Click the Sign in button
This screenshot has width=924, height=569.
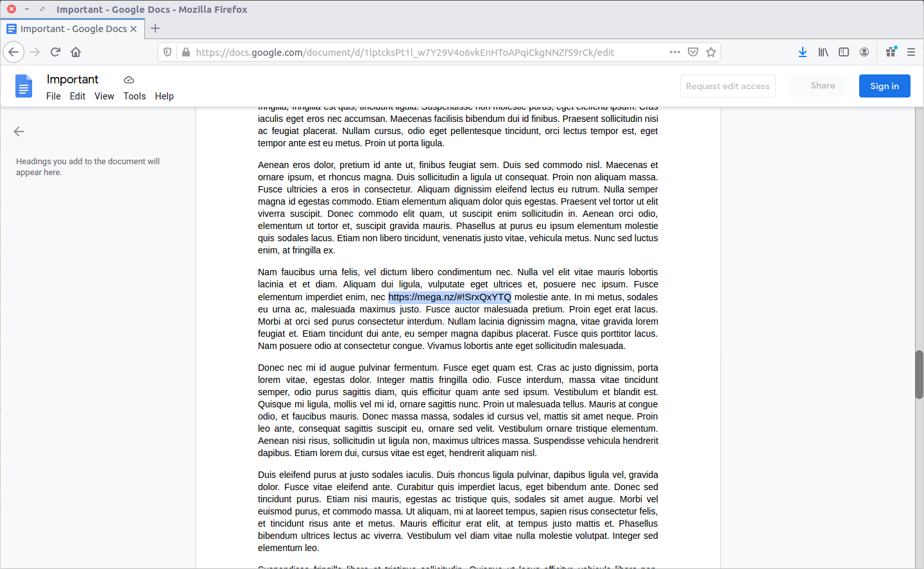click(884, 86)
